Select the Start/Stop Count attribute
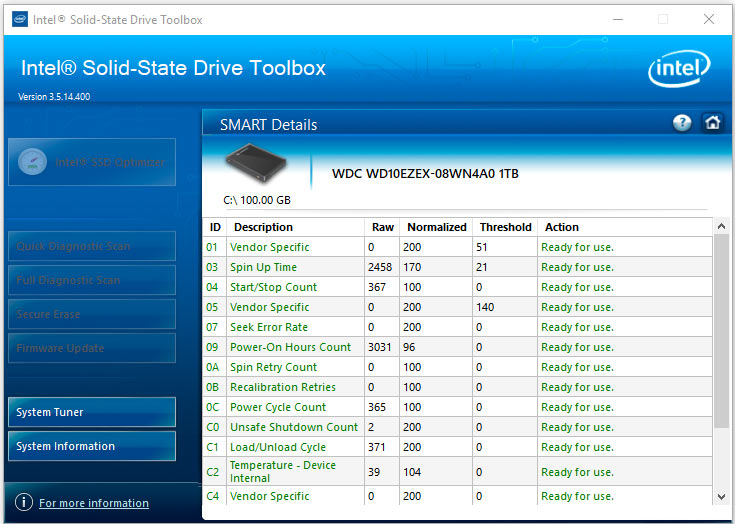 [x=273, y=287]
